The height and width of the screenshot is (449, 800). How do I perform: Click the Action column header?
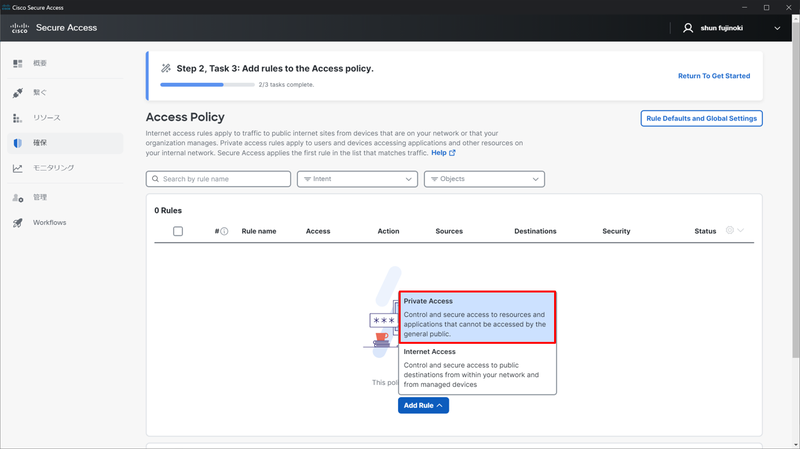(x=388, y=231)
